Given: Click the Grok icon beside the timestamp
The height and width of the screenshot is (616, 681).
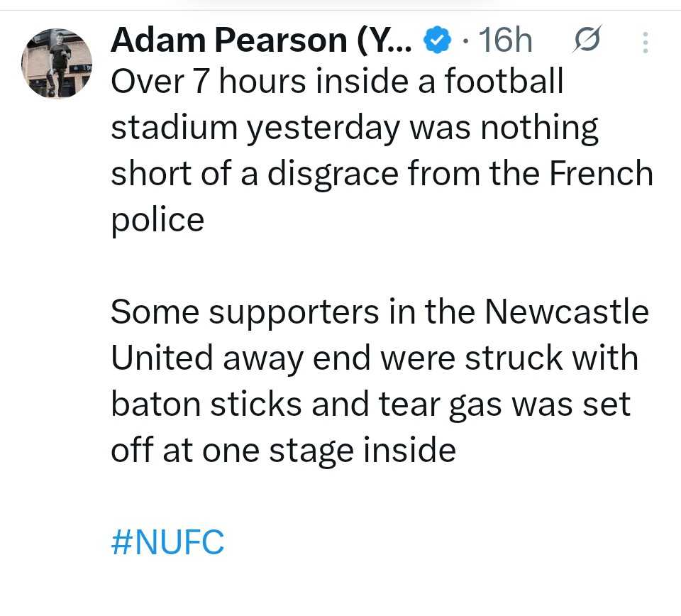Looking at the screenshot, I should point(587,40).
